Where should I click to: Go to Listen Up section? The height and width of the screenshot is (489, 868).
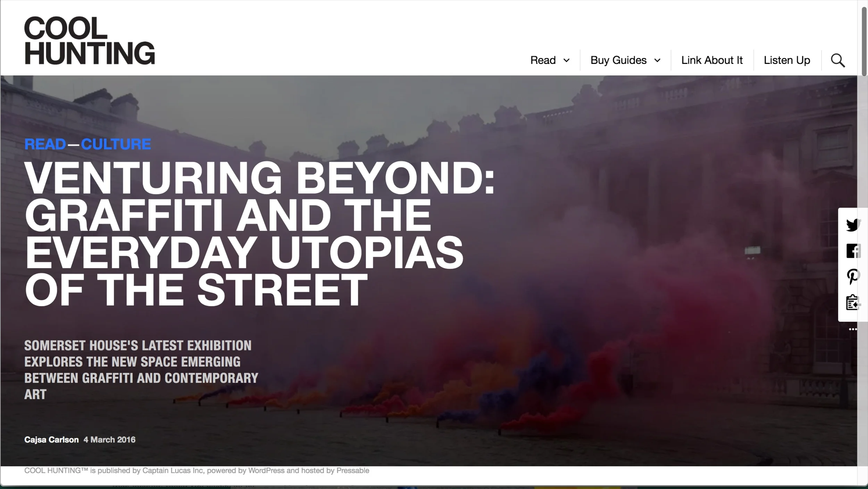pyautogui.click(x=787, y=60)
